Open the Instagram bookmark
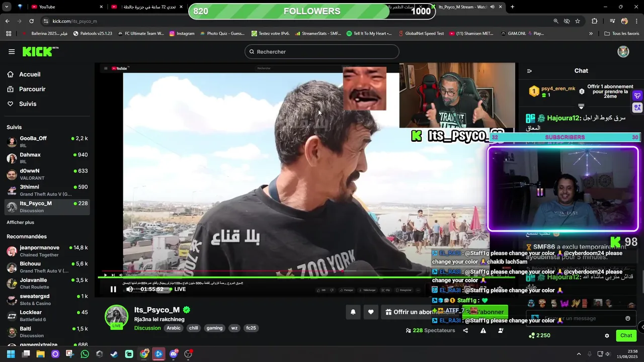This screenshot has height=362, width=644. 182,34
